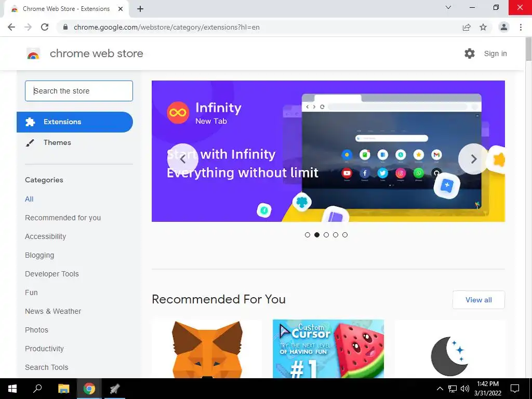This screenshot has height=399, width=532.
Task: Open Windows taskbar search
Action: 37,389
